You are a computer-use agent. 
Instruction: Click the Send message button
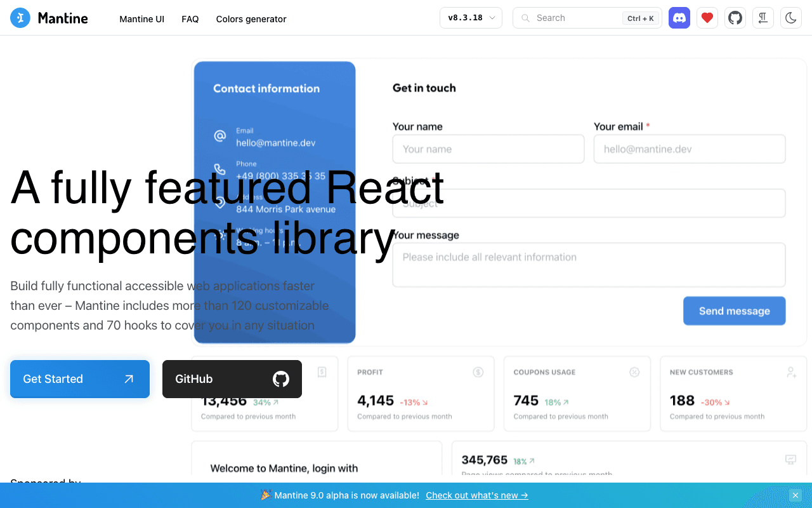pyautogui.click(x=735, y=311)
